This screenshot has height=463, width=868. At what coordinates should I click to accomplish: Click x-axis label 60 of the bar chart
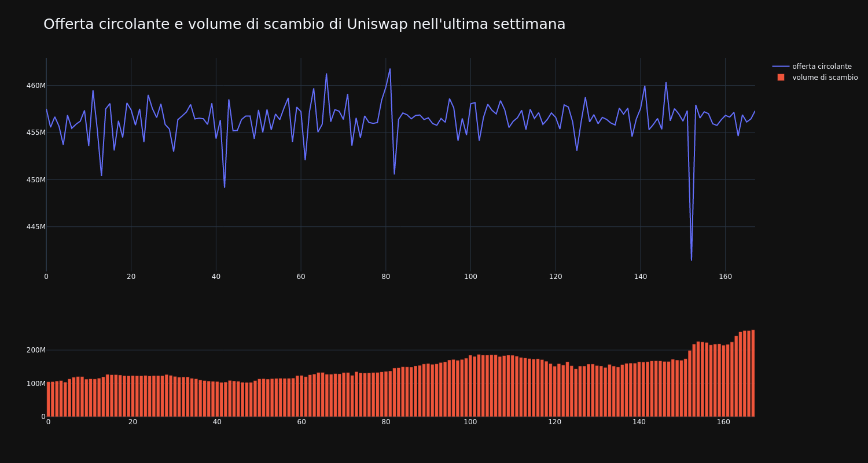point(301,422)
